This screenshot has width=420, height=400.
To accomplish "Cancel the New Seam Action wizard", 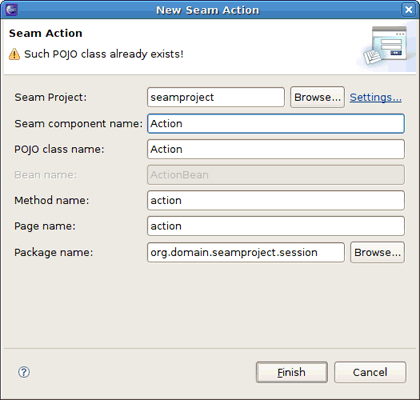I will pyautogui.click(x=370, y=372).
